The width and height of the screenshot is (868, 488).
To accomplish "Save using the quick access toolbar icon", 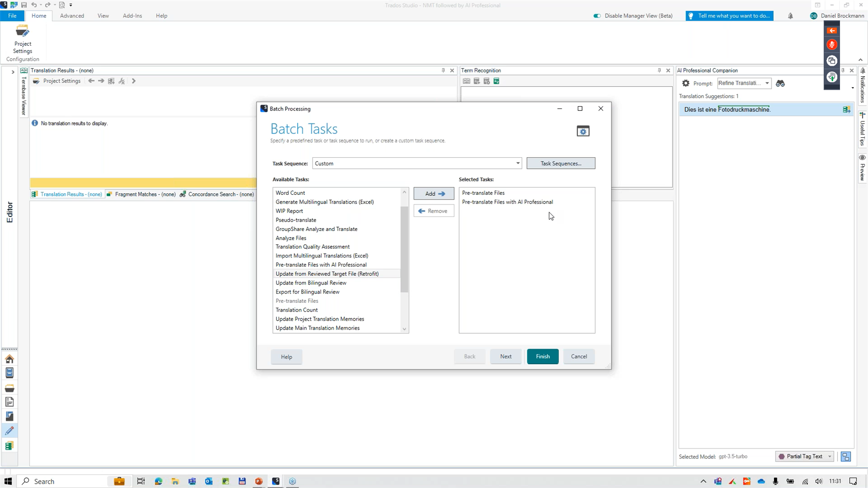I will [x=24, y=5].
